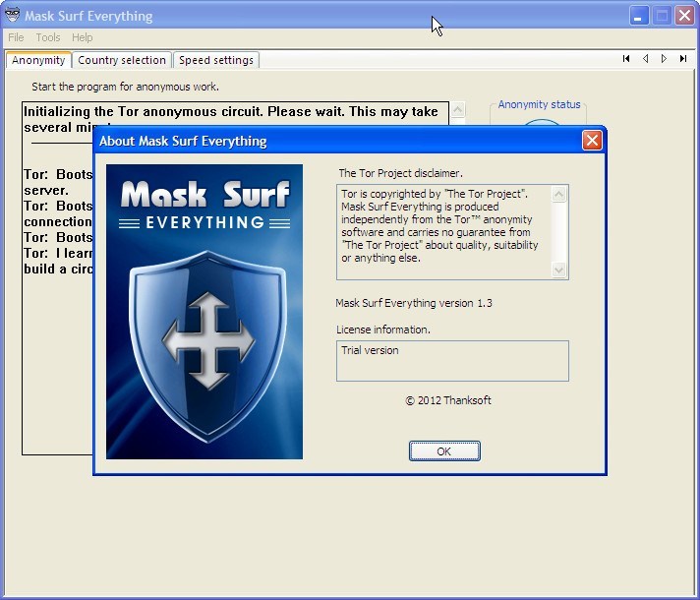700x600 pixels.
Task: Click the Mask Surf Everything shield logo image
Action: pyautogui.click(x=204, y=312)
